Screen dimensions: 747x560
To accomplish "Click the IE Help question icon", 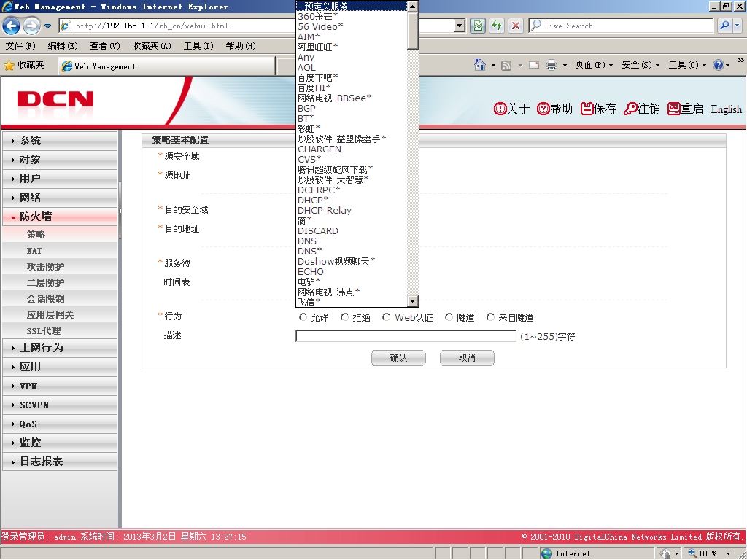I will tap(719, 65).
